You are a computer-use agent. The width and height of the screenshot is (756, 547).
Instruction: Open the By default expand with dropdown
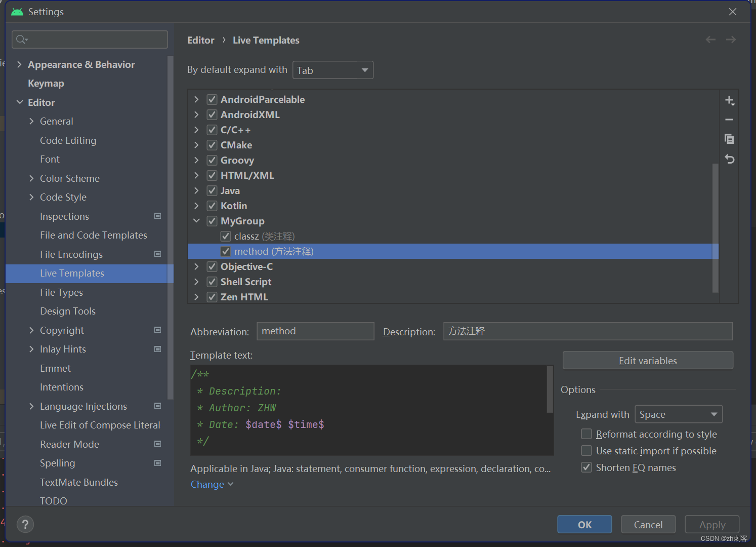point(332,70)
